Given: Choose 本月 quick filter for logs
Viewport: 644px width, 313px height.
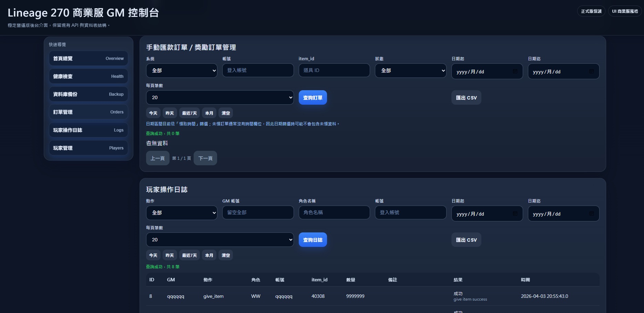Looking at the screenshot, I should 209,255.
